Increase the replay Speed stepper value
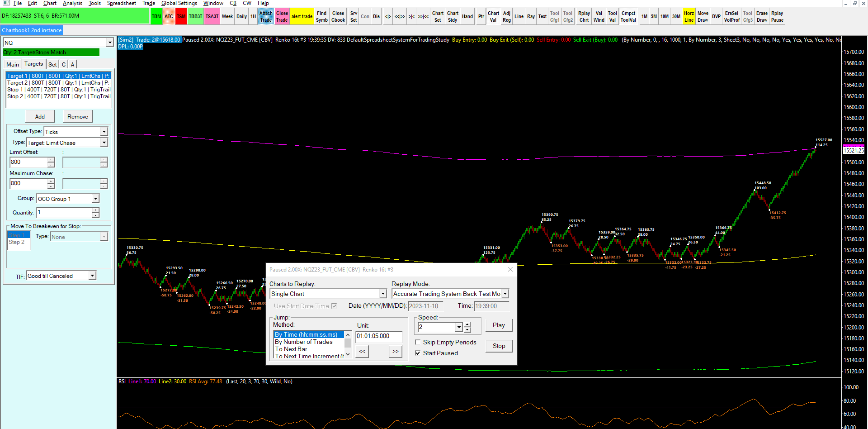 coord(467,324)
